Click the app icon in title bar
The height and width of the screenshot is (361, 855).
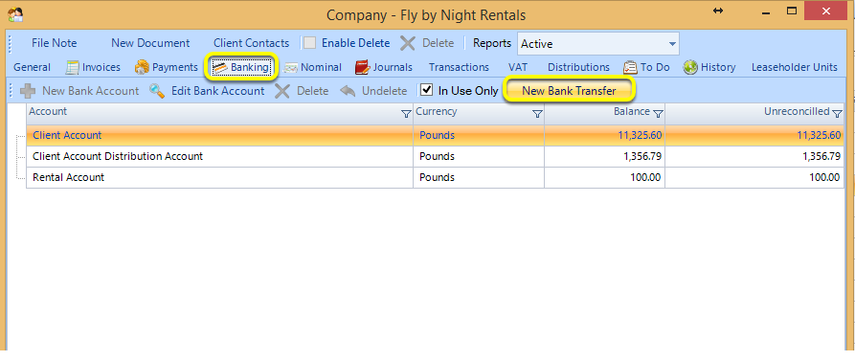coord(15,14)
